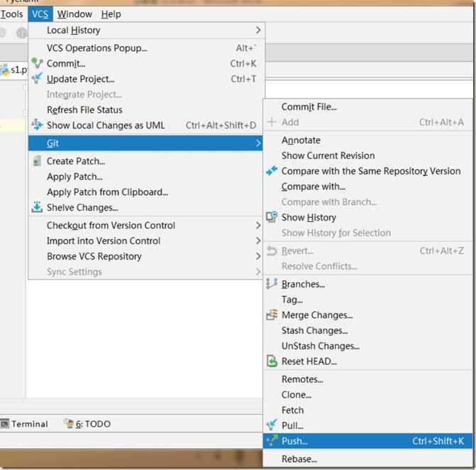476x470 pixels.
Task: Click the Ctrl+K shortcut text
Action: click(x=243, y=63)
